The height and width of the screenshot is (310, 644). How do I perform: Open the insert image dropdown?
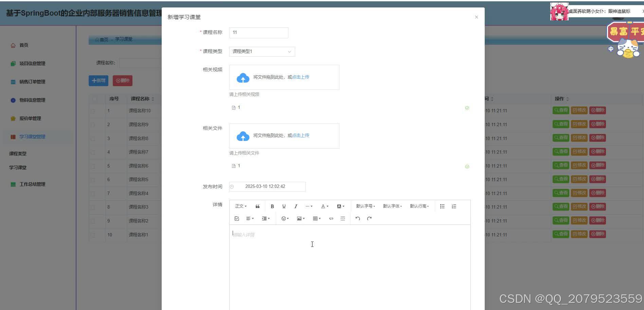[x=301, y=218]
